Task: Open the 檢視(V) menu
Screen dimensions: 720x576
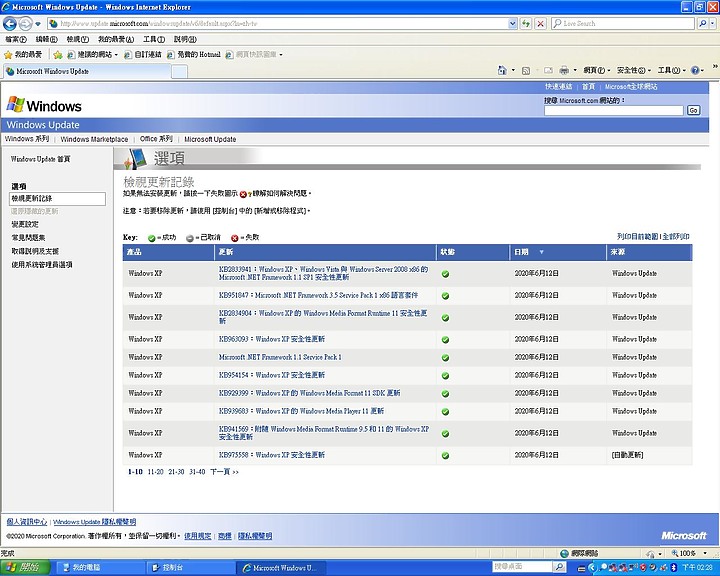Action: coord(78,40)
